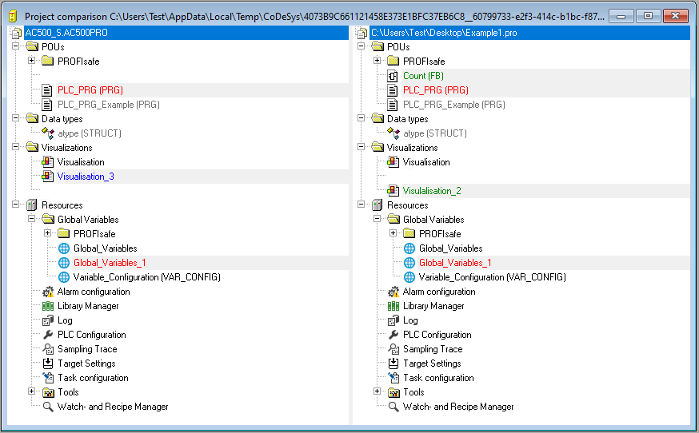
Task: Click the Alarm configuration icon in left pane
Action: (47, 291)
